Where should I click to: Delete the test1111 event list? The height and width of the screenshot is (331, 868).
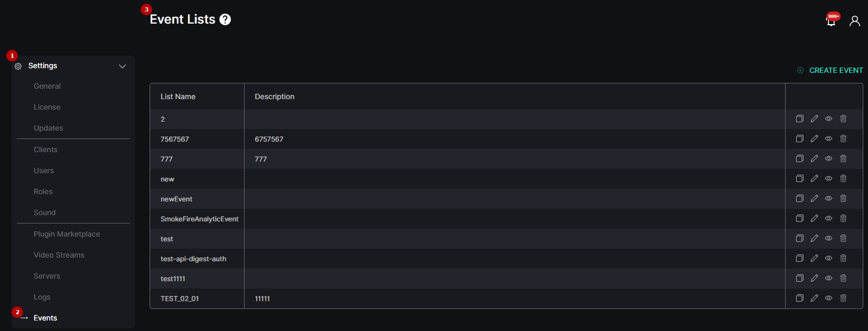pyautogui.click(x=843, y=278)
